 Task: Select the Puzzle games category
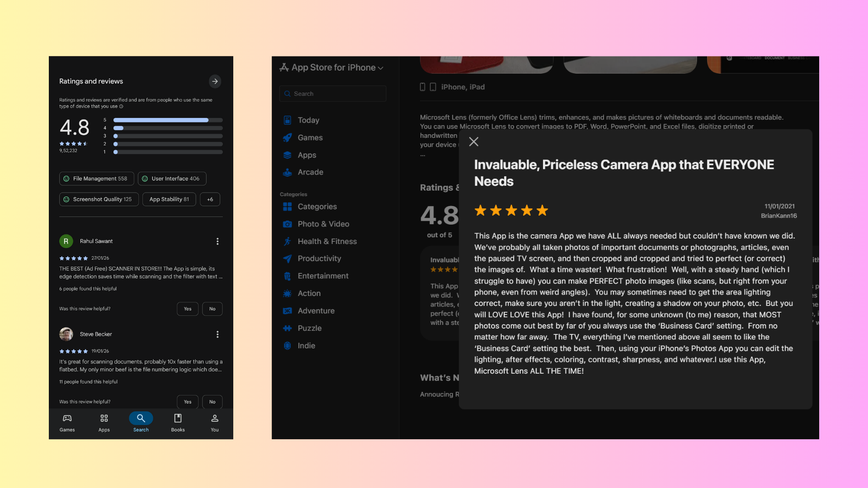[310, 328]
